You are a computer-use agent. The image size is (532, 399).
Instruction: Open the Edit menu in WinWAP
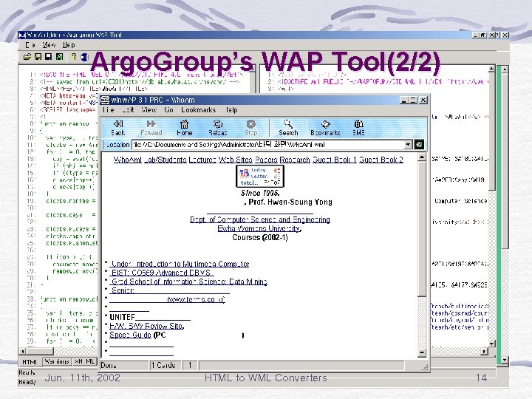(128, 110)
